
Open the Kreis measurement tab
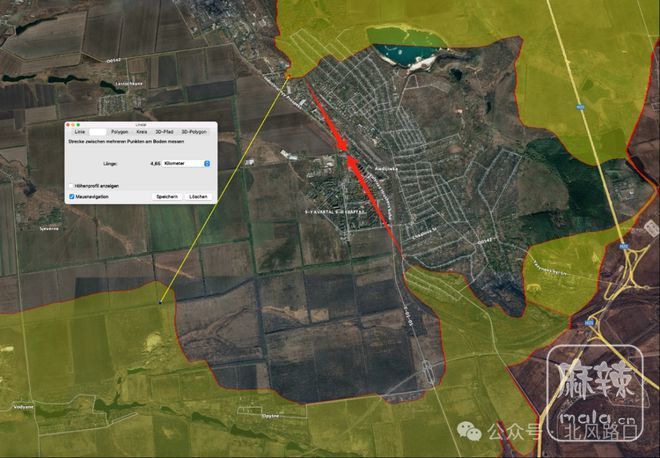click(x=142, y=131)
